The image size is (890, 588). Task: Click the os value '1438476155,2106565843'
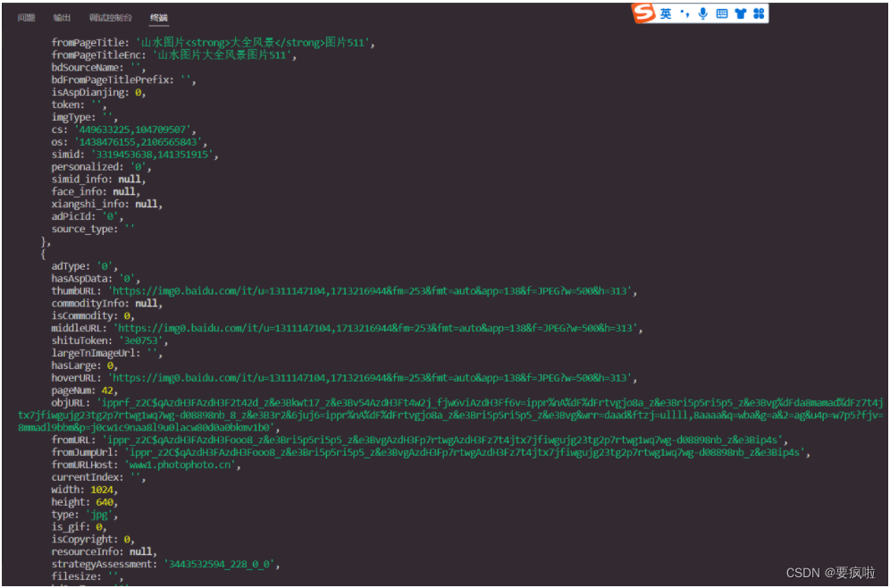(138, 142)
